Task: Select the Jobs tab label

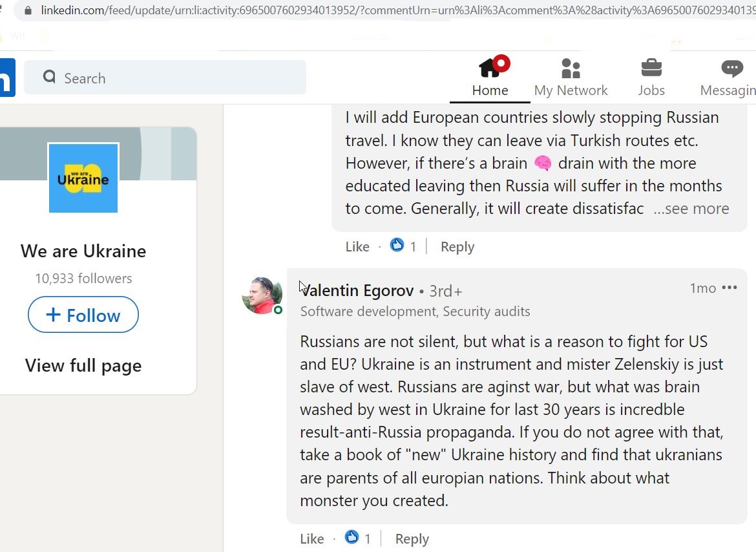Action: (x=651, y=90)
